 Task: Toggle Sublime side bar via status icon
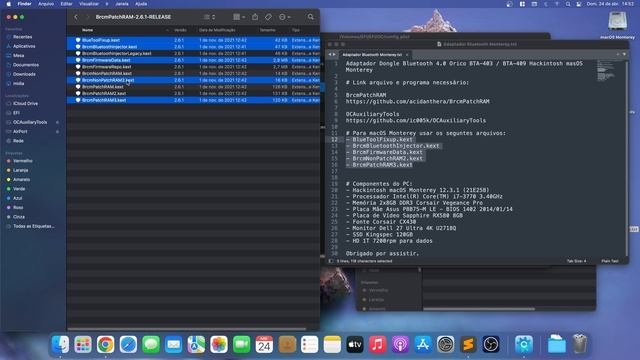tap(331, 261)
